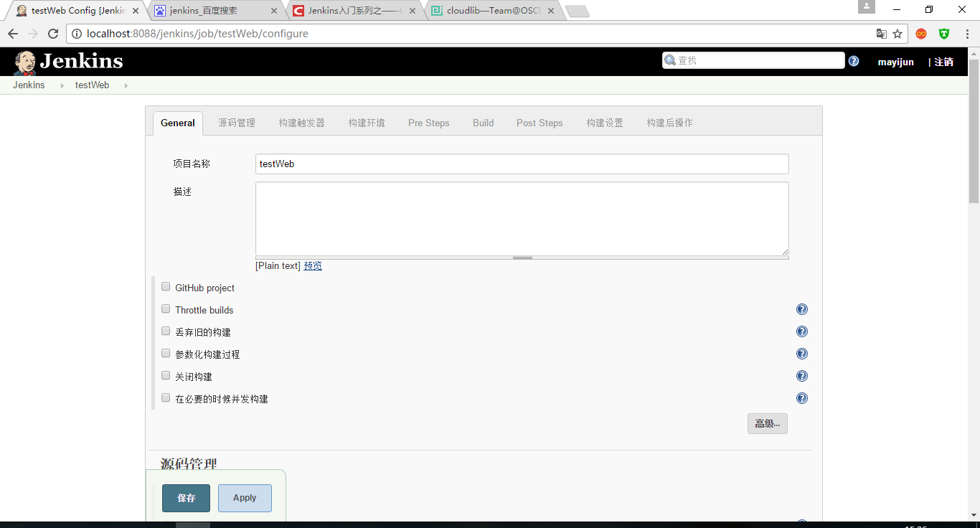Click the 注销 logout link
The height and width of the screenshot is (528, 980).
tap(943, 62)
